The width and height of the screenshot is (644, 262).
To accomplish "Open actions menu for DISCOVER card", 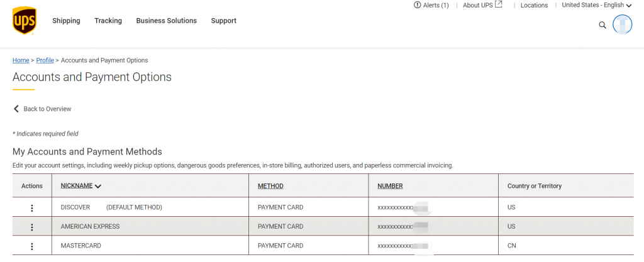I will (32, 208).
